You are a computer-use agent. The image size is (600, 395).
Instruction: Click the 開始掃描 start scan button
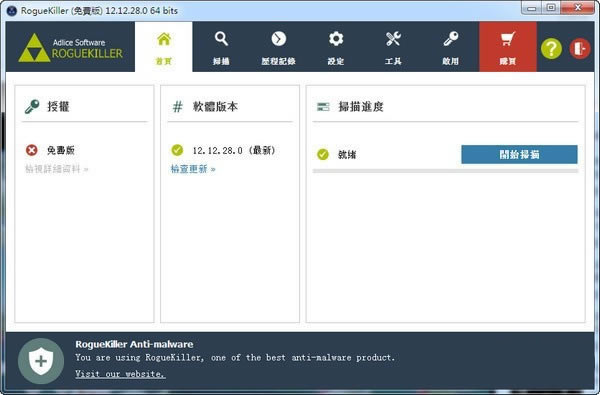519,154
